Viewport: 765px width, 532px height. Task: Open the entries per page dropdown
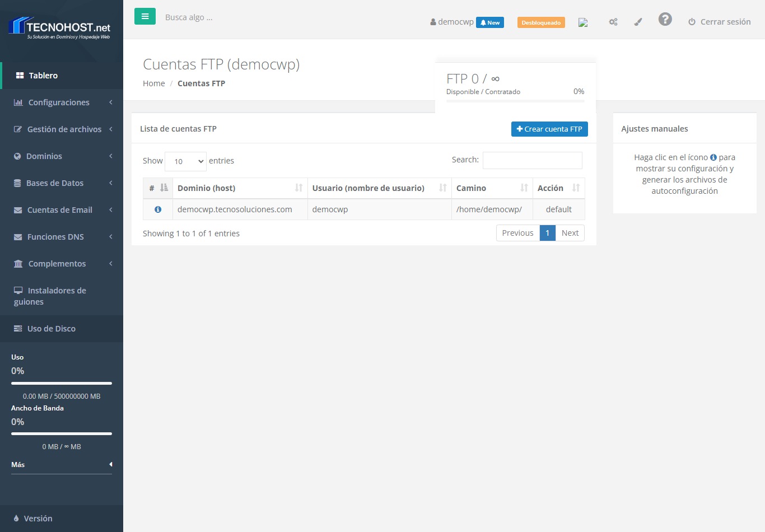pyautogui.click(x=186, y=161)
